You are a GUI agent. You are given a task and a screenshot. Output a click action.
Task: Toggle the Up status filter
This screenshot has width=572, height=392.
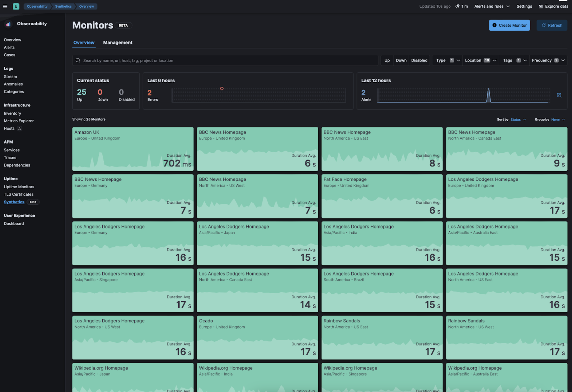click(387, 60)
